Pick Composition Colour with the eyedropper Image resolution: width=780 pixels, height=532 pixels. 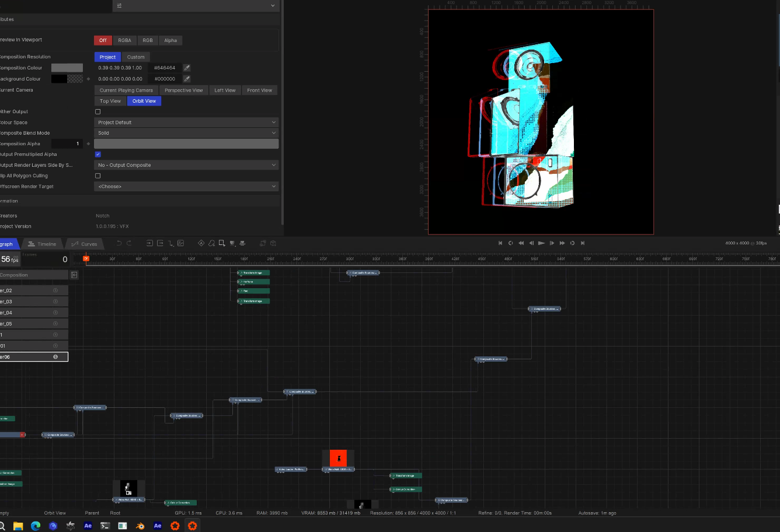pos(187,68)
